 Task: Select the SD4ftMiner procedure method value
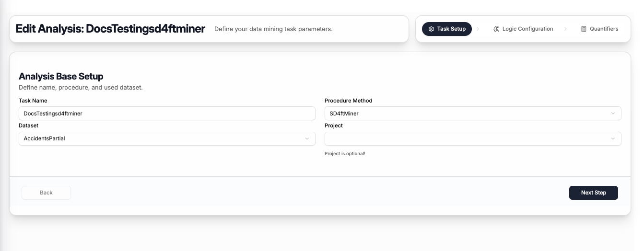(344, 114)
